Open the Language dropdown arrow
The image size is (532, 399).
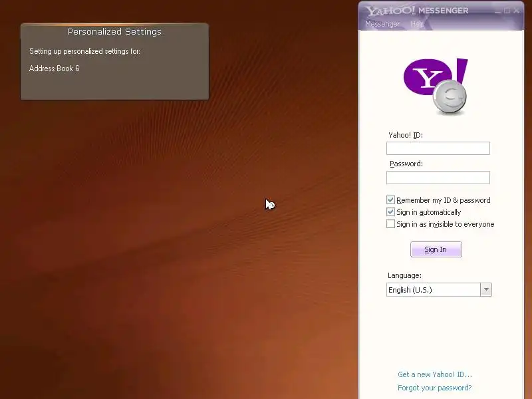(x=486, y=290)
